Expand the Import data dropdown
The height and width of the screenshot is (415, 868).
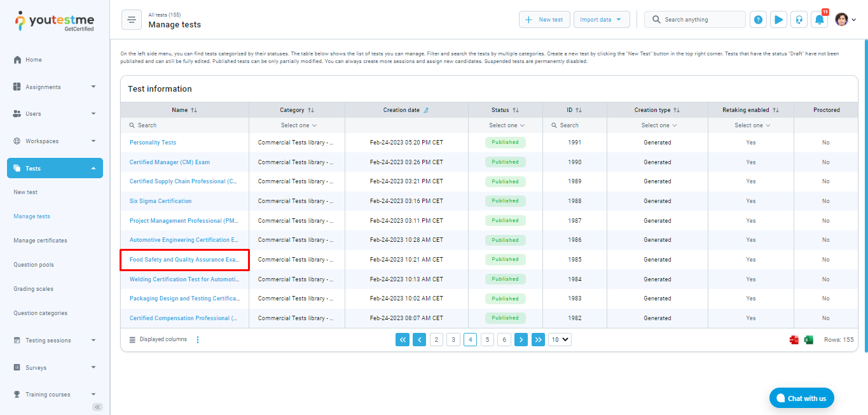(x=601, y=20)
